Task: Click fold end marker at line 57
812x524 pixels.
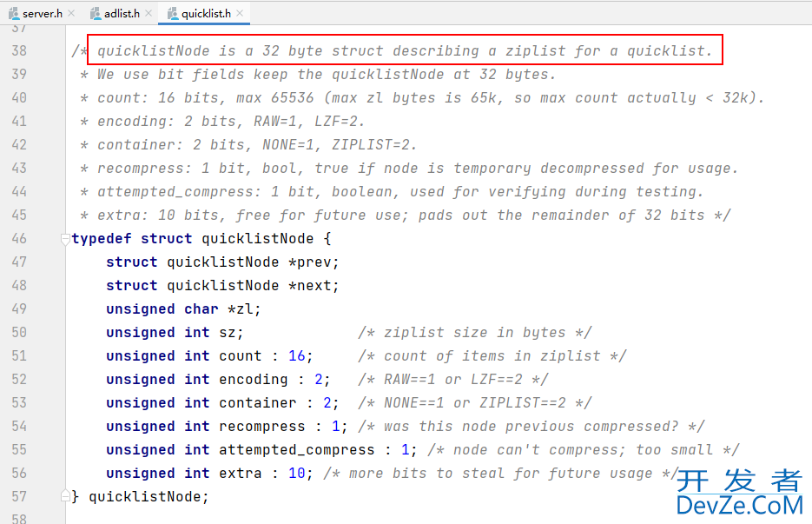Action: [65, 495]
